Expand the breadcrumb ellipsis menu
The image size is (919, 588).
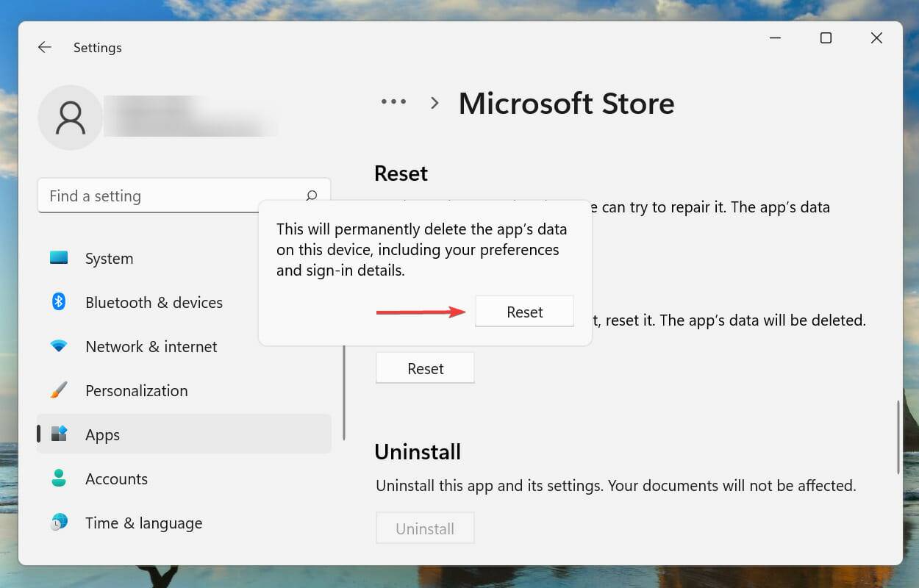pos(393,103)
